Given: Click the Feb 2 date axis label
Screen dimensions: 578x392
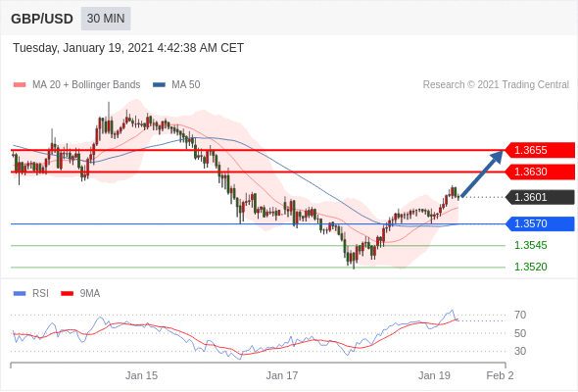Looking at the screenshot, I should coord(500,375).
